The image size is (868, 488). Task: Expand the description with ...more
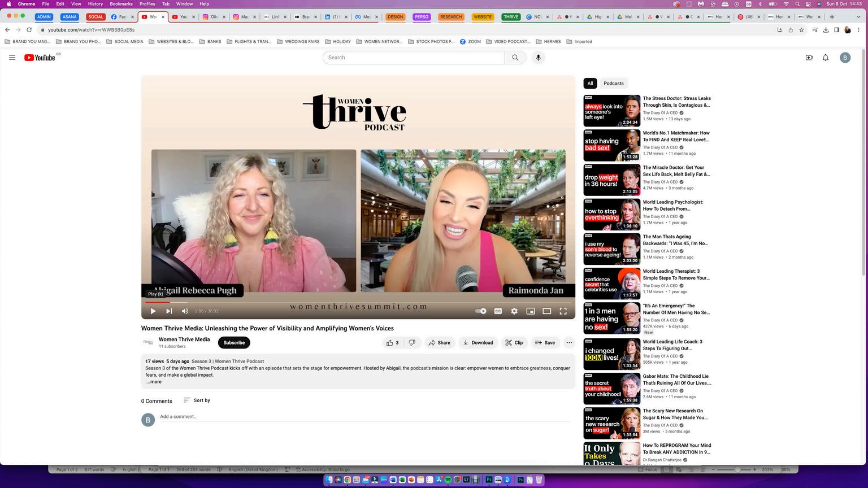click(x=154, y=382)
